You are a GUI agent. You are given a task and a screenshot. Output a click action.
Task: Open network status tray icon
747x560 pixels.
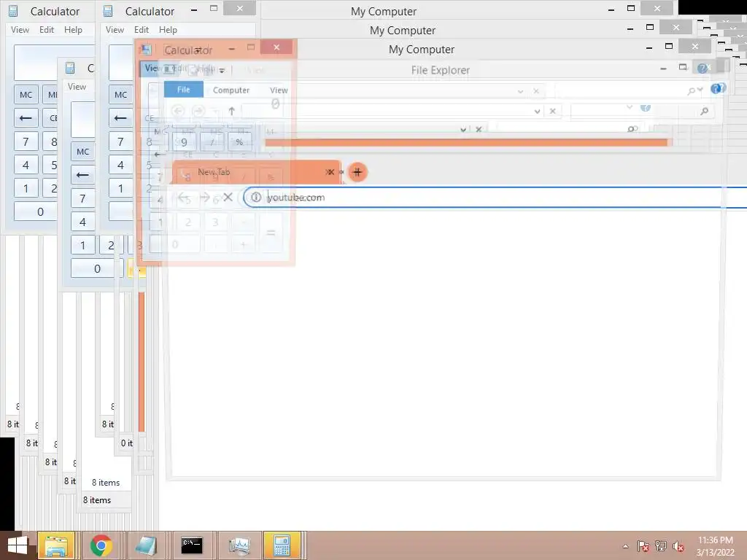tap(661, 546)
